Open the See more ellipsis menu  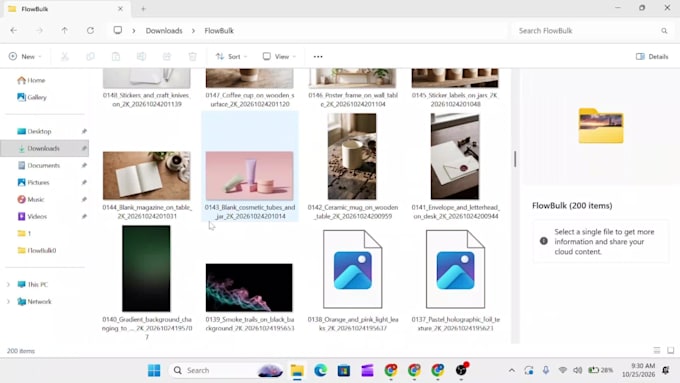tap(318, 56)
